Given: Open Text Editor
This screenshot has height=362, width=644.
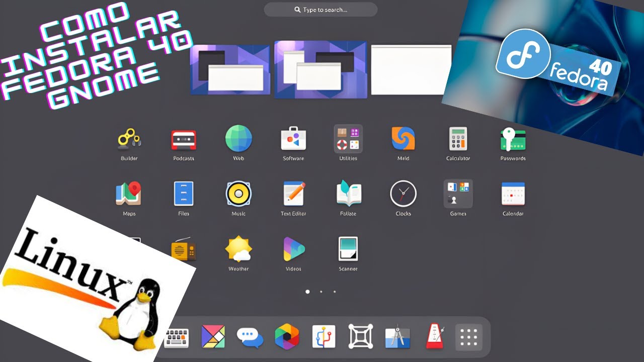Looking at the screenshot, I should point(294,194).
